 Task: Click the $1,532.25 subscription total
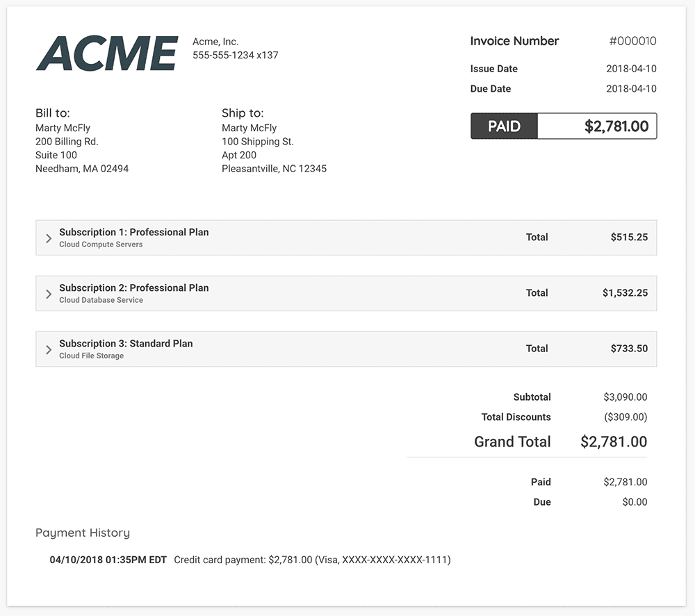pyautogui.click(x=625, y=293)
